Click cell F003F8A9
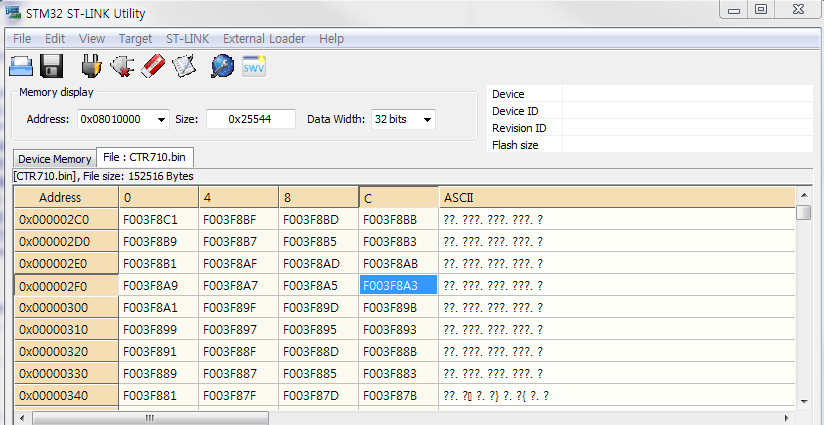The width and height of the screenshot is (824, 425). tap(159, 285)
